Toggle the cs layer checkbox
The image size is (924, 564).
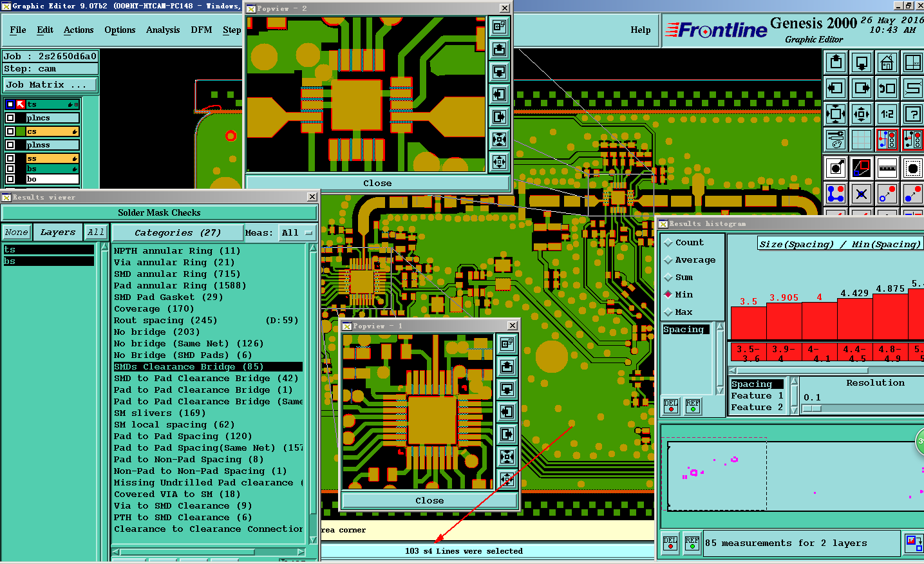pos(10,131)
